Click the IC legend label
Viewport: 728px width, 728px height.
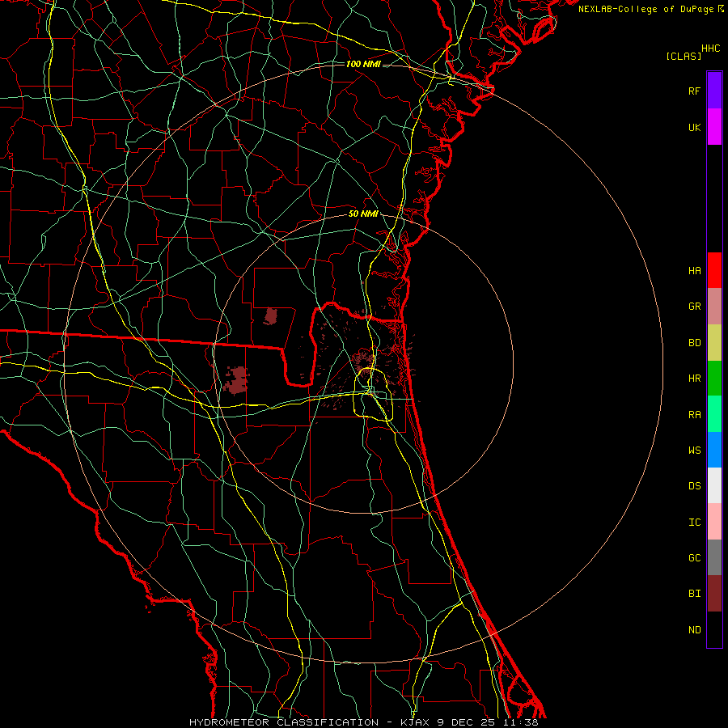pyautogui.click(x=694, y=523)
